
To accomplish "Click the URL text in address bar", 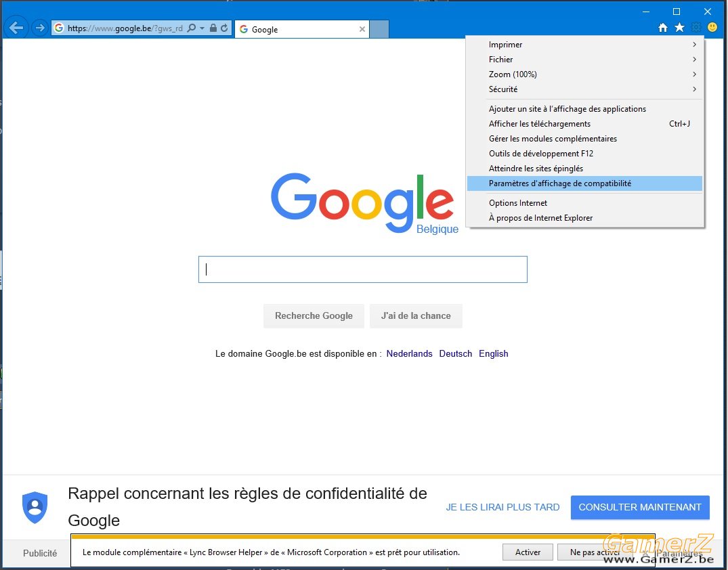I will point(125,28).
